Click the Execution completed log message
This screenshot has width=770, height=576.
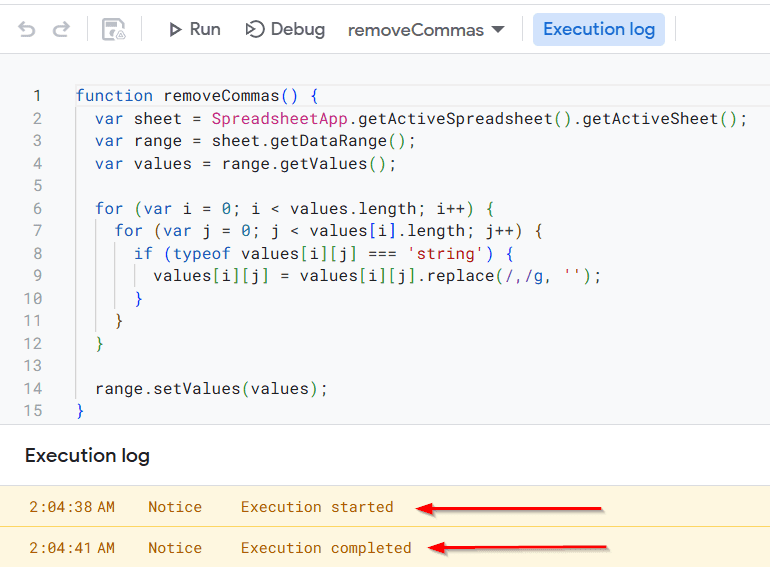[326, 548]
